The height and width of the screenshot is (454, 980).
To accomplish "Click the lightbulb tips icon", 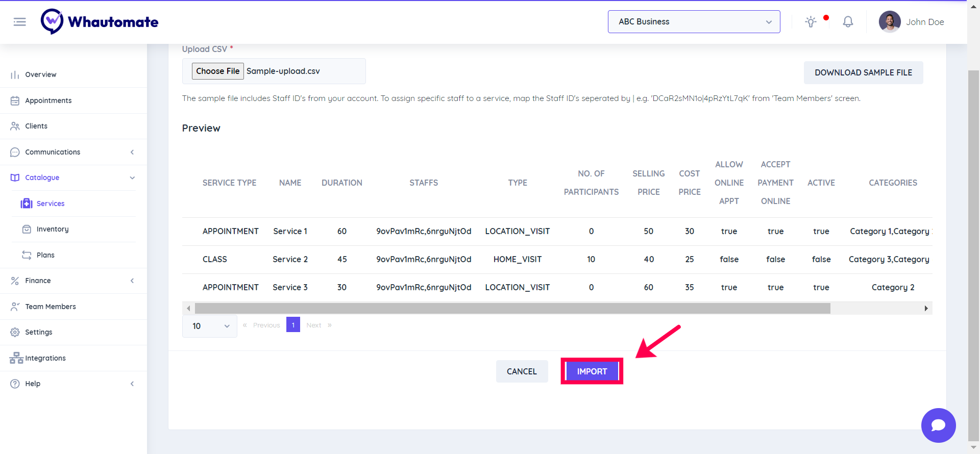I will coord(811,22).
